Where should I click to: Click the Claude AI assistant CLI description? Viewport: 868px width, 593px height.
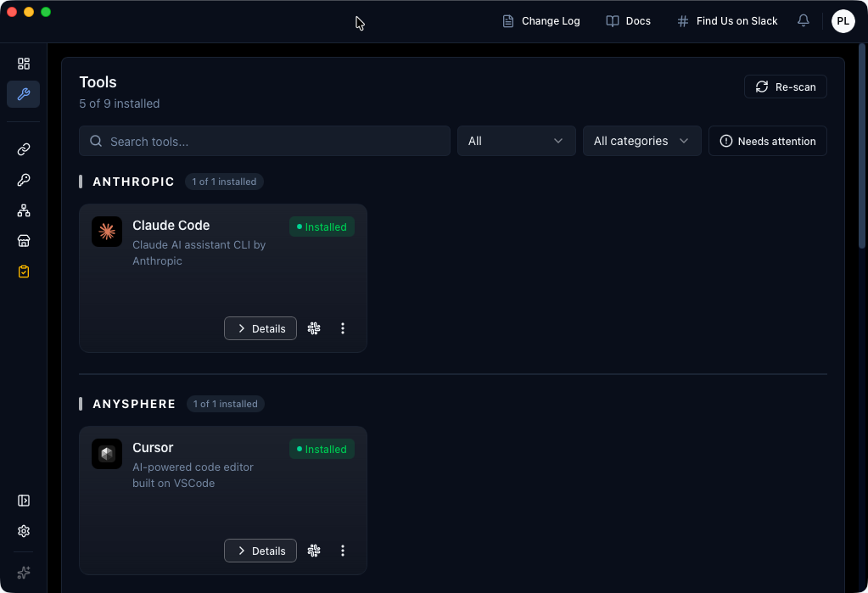199,253
